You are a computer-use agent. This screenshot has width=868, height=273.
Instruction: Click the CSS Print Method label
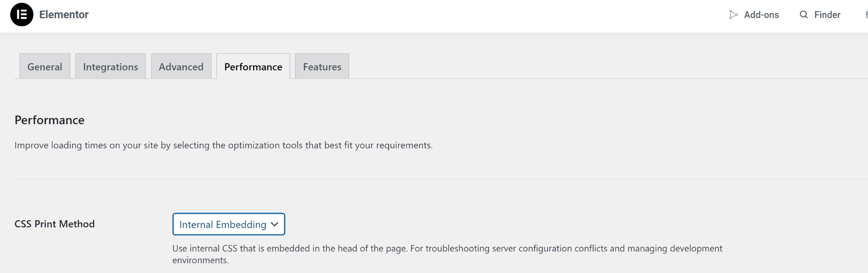click(55, 224)
